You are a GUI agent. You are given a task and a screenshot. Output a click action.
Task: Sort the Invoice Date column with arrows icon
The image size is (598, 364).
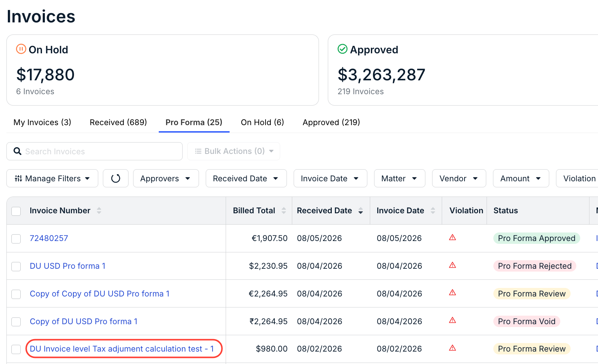pos(433,210)
